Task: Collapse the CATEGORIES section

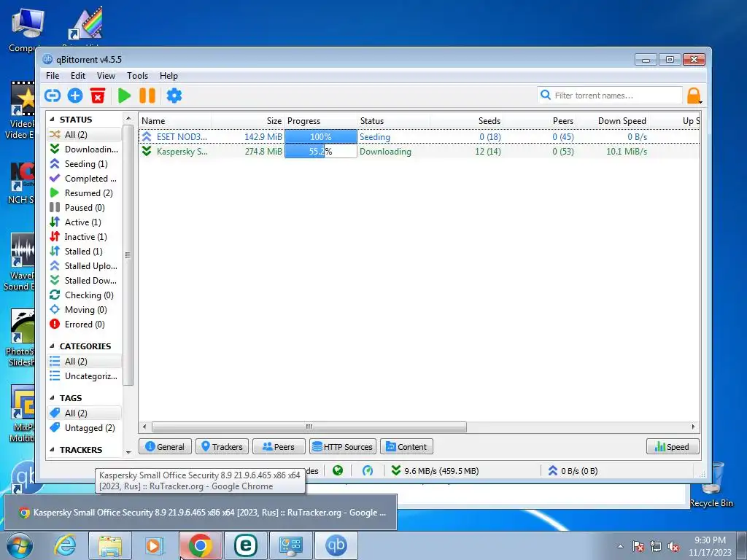Action: [52, 346]
